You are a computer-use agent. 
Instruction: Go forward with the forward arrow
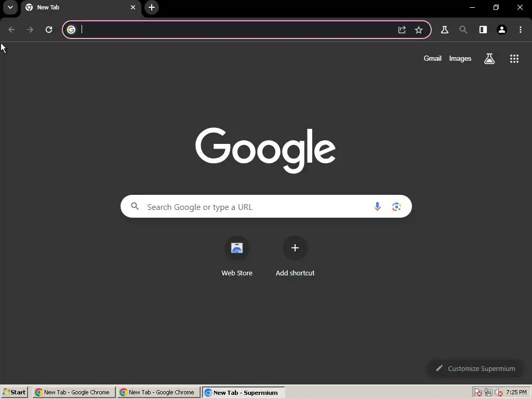coord(30,30)
